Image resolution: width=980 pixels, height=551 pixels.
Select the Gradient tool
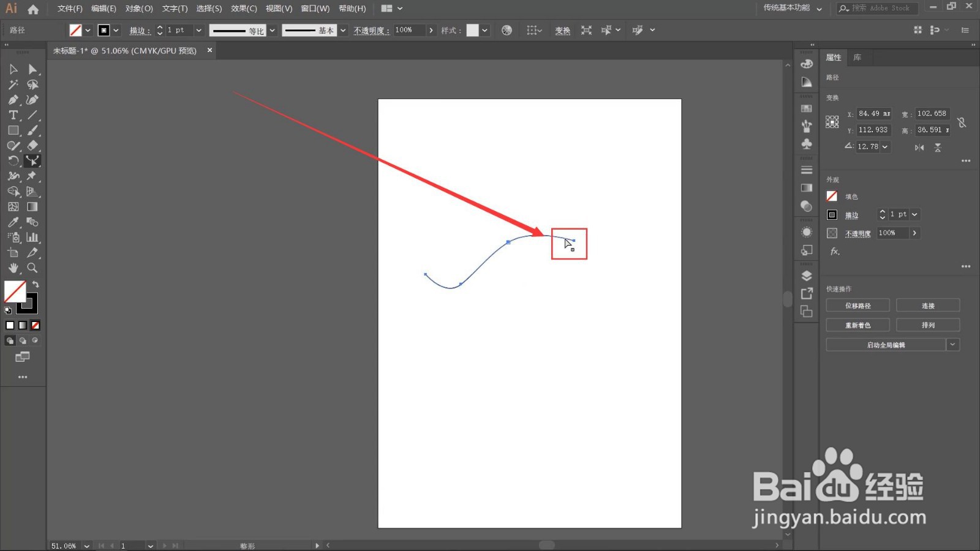click(32, 207)
